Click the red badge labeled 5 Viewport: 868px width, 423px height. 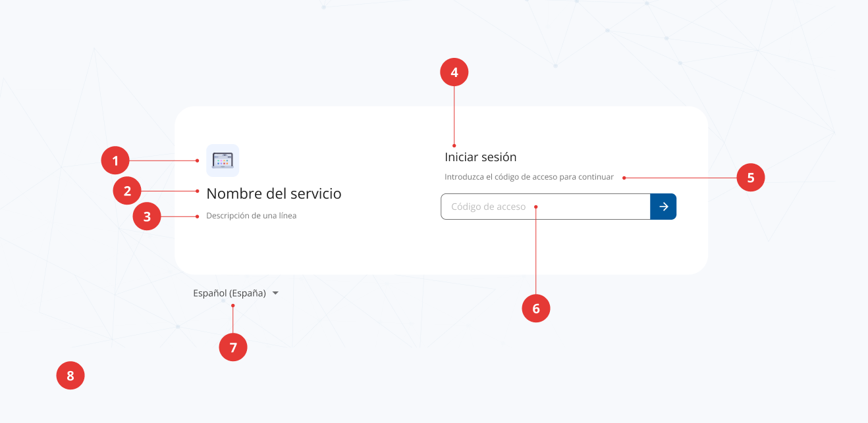pyautogui.click(x=751, y=178)
